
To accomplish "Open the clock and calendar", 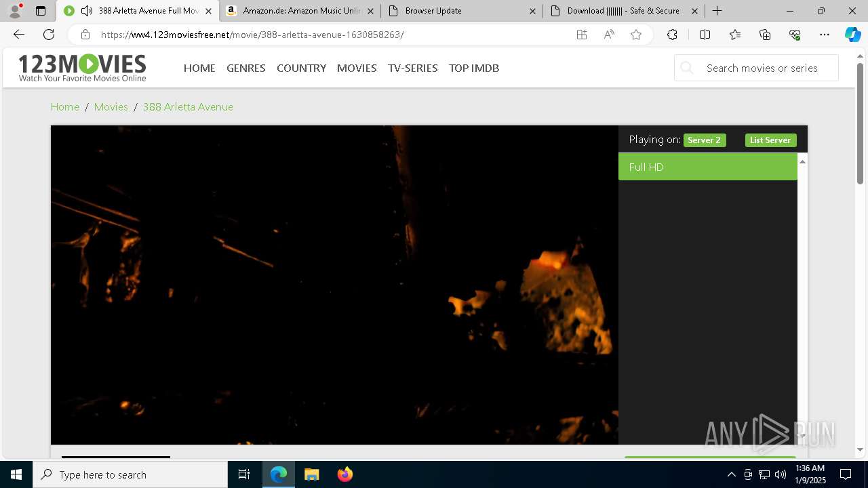I will [810, 474].
